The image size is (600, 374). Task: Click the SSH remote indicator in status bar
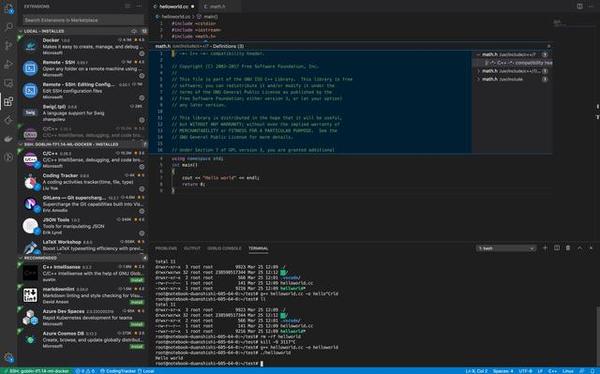coord(36,371)
